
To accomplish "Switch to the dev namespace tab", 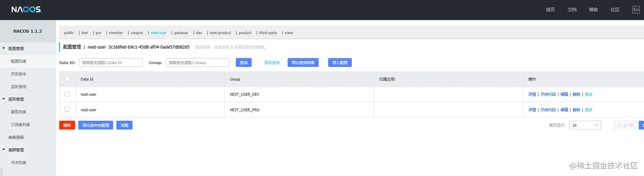I will (x=199, y=33).
